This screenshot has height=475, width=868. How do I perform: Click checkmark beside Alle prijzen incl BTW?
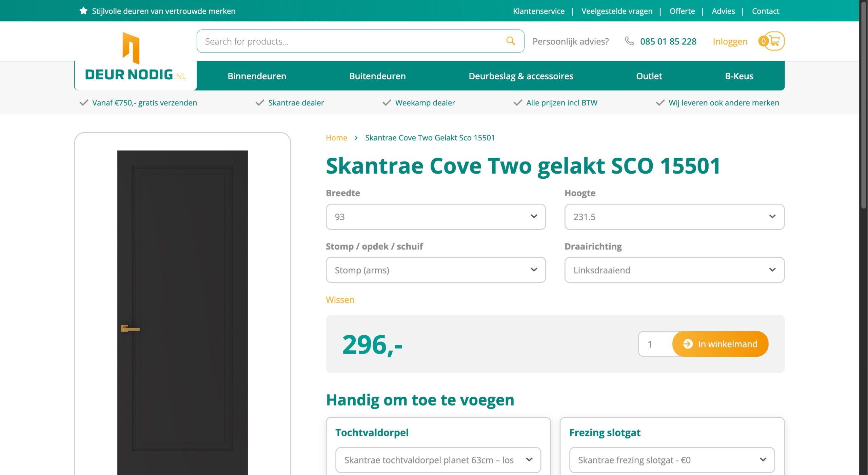click(x=518, y=103)
